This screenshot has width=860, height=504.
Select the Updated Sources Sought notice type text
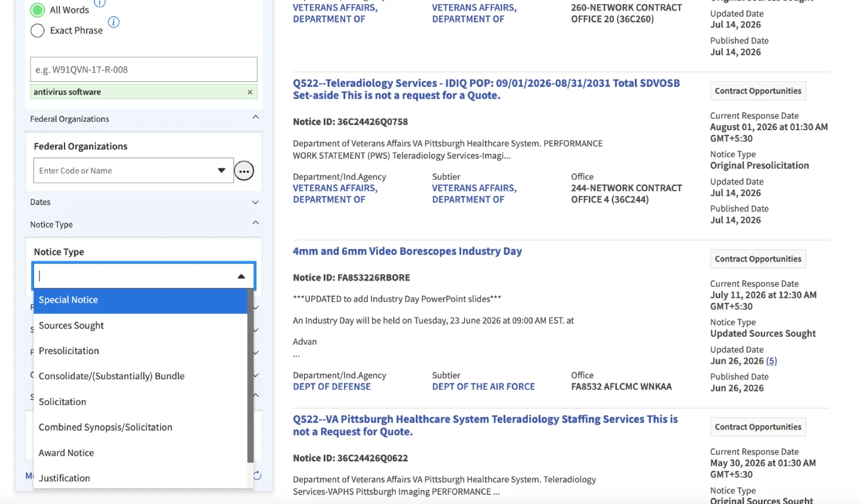(763, 333)
